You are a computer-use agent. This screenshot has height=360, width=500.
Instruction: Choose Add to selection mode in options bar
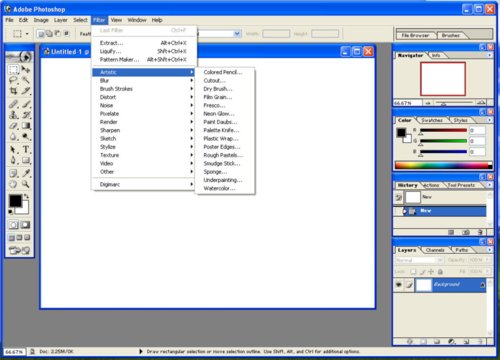pyautogui.click(x=49, y=34)
